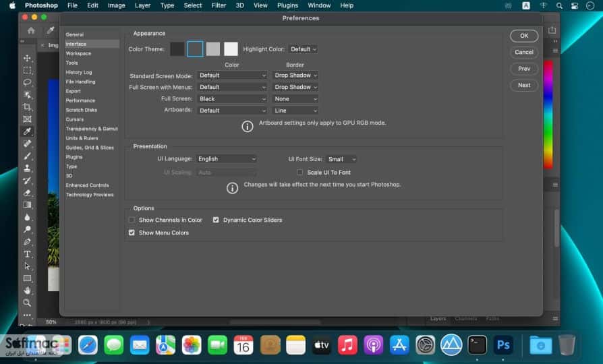Image resolution: width=603 pixels, height=364 pixels.
Task: Open the Highlight Color dropdown
Action: (303, 49)
